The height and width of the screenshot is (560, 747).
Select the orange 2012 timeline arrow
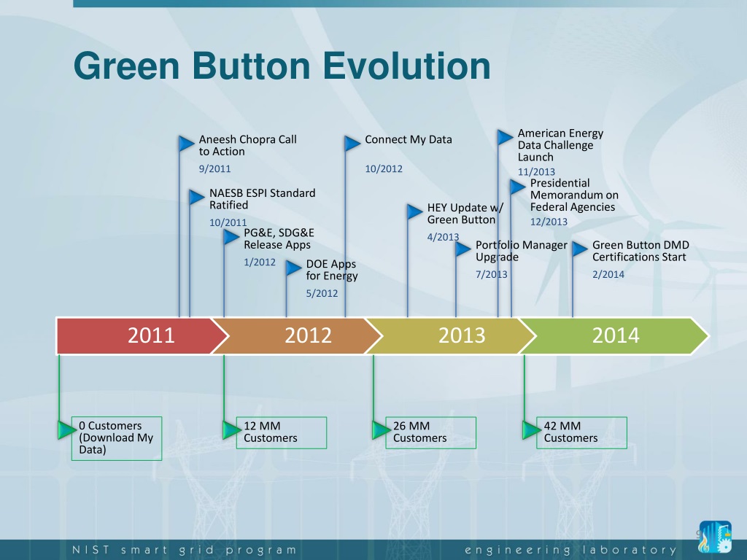296,335
